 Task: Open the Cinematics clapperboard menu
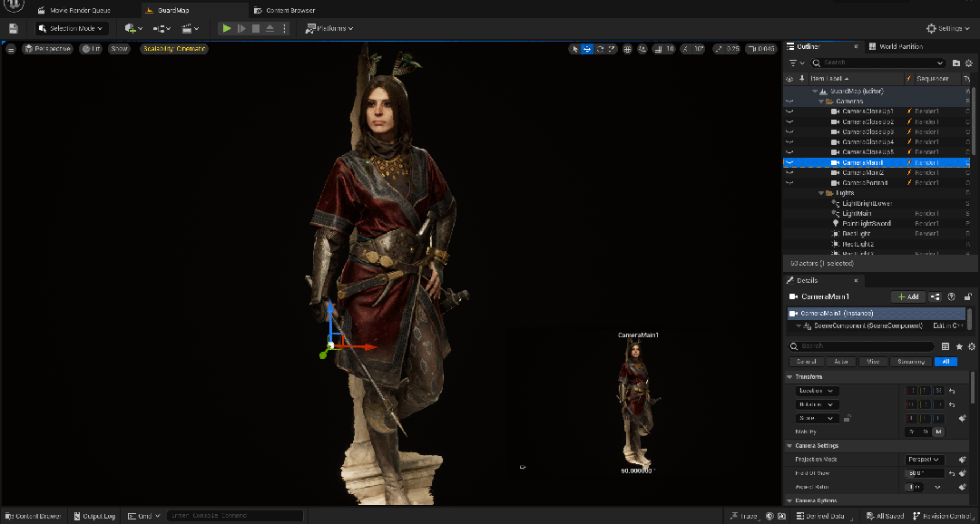click(x=190, y=29)
